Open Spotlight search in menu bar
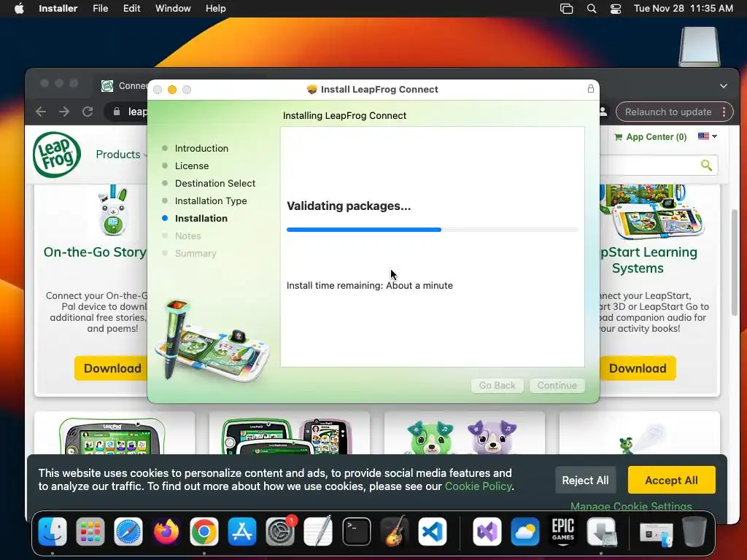This screenshot has width=747, height=560. (591, 9)
